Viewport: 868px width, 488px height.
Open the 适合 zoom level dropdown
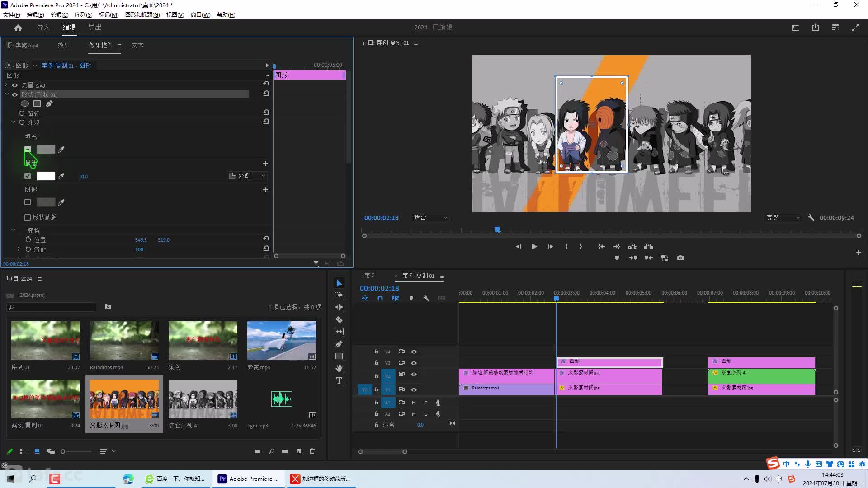point(430,217)
